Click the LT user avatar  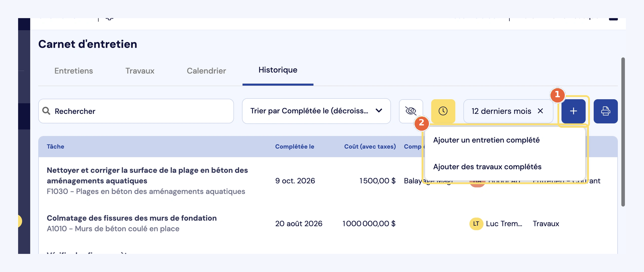(476, 224)
